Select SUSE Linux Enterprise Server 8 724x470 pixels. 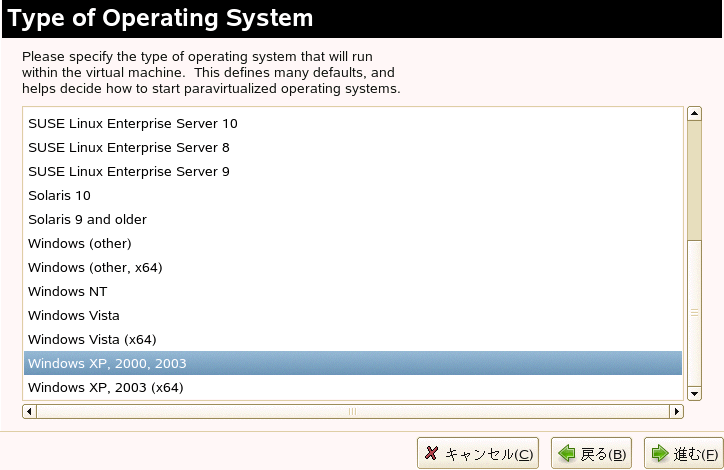click(x=353, y=148)
